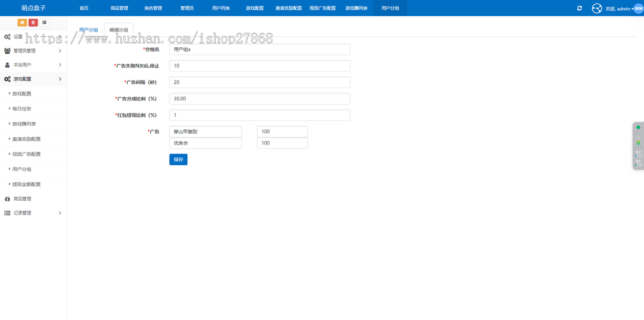Open 视频广告配置 sidebar submenu item
644x320 pixels.
click(x=26, y=154)
